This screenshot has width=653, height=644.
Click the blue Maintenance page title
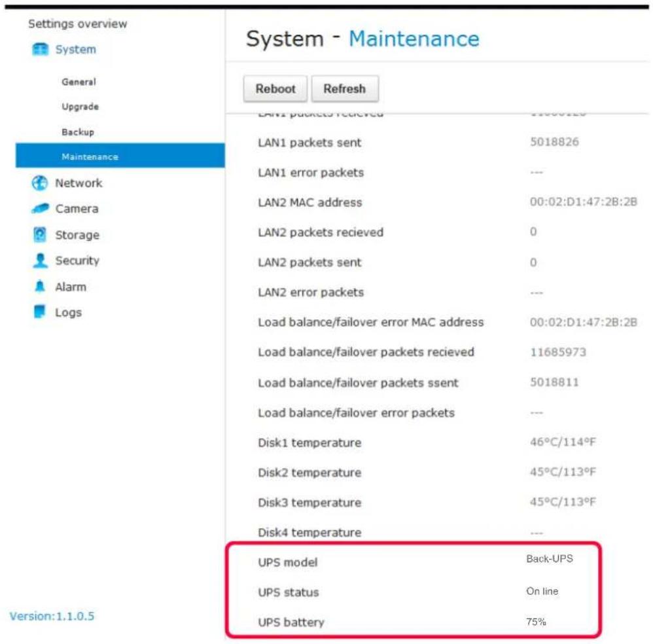coord(414,39)
